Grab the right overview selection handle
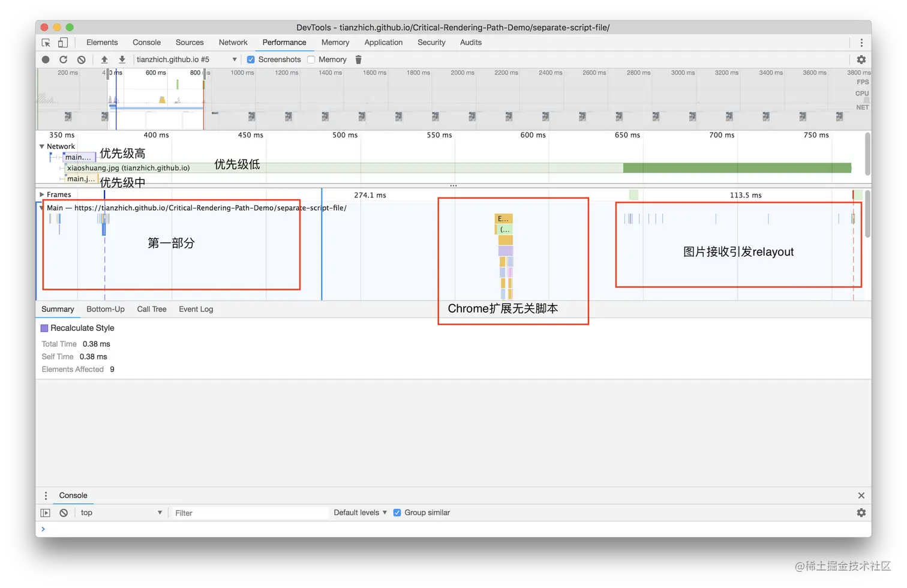The width and height of the screenshot is (907, 588). click(205, 73)
